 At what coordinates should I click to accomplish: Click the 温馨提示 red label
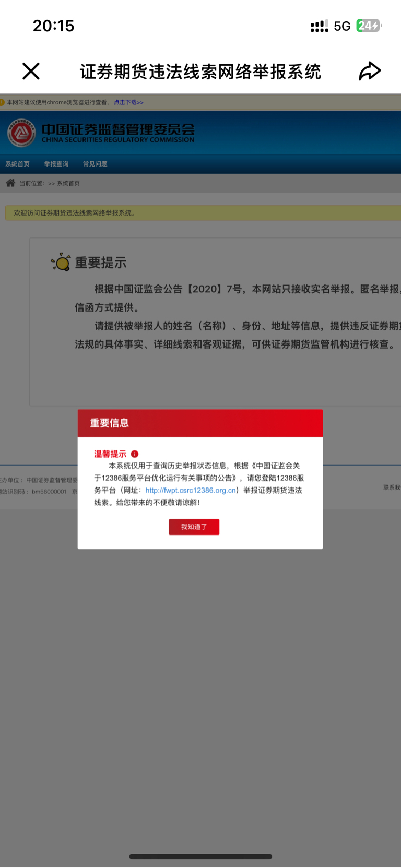click(110, 454)
